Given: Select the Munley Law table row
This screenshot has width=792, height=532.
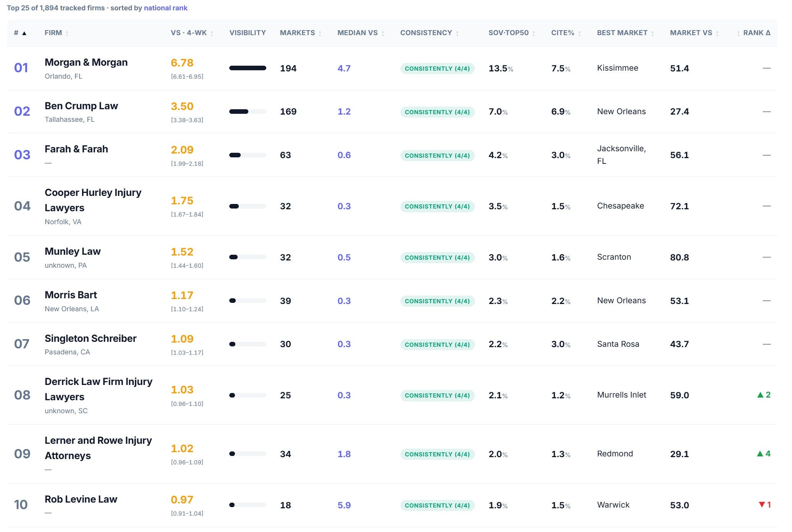Looking at the screenshot, I should point(392,257).
